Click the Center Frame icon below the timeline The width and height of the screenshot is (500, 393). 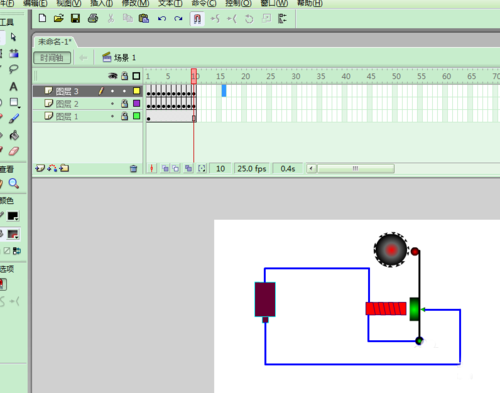click(152, 169)
